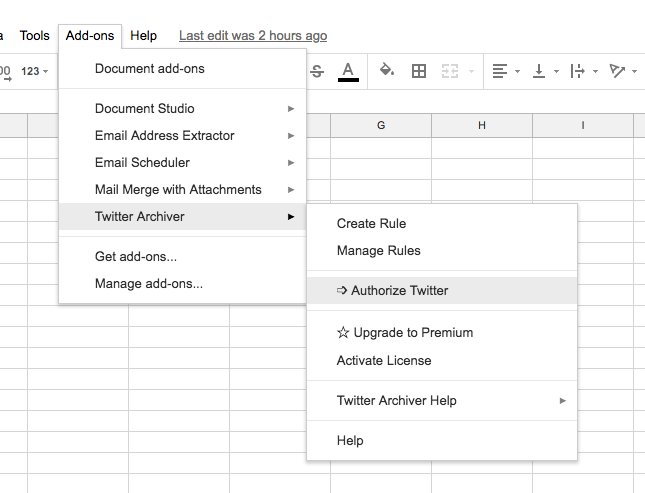This screenshot has height=493, width=645.
Task: Click the increase decimal places icon
Action: click(5, 72)
